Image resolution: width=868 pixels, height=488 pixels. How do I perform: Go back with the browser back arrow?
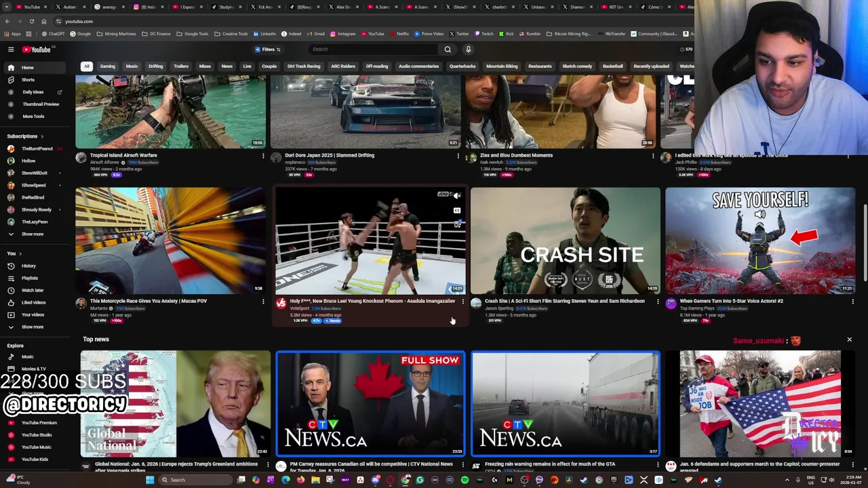7,21
